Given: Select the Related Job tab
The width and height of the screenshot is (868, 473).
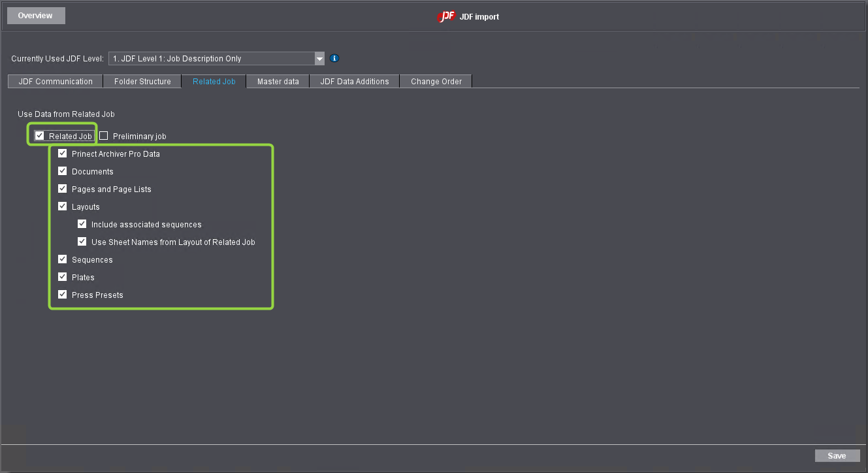Looking at the screenshot, I should click(x=214, y=82).
